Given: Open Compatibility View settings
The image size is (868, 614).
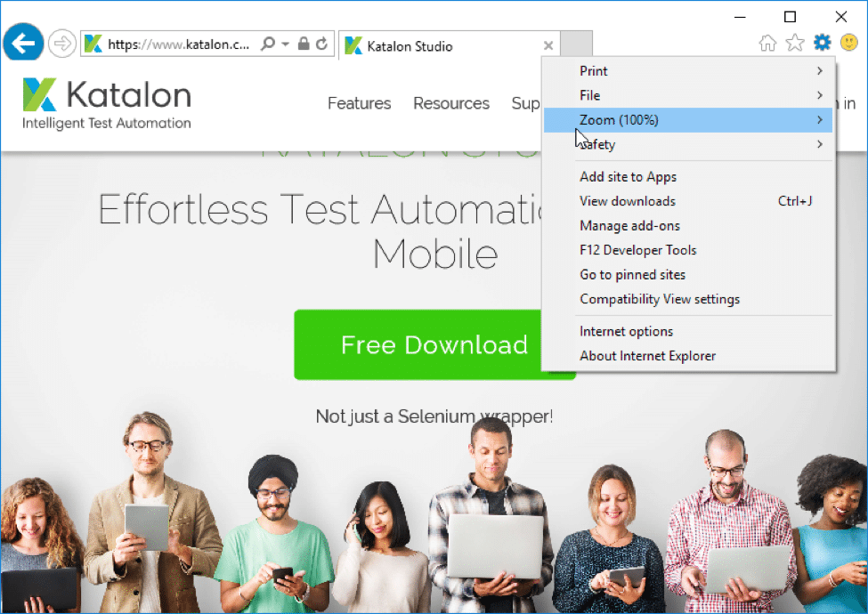Looking at the screenshot, I should 688,299.
